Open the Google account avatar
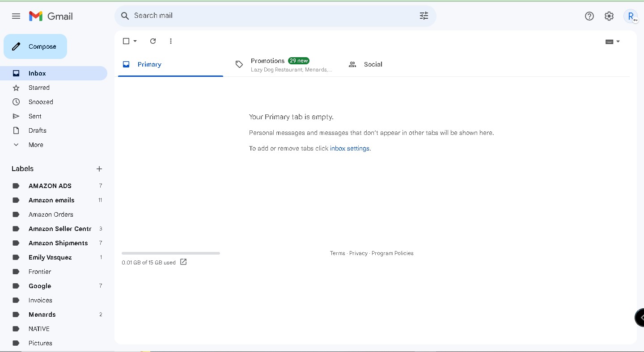This screenshot has height=352, width=644. 631,16
